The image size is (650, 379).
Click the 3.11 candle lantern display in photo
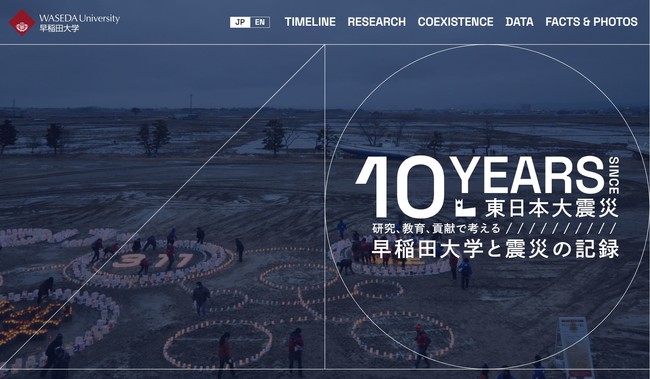click(x=153, y=261)
